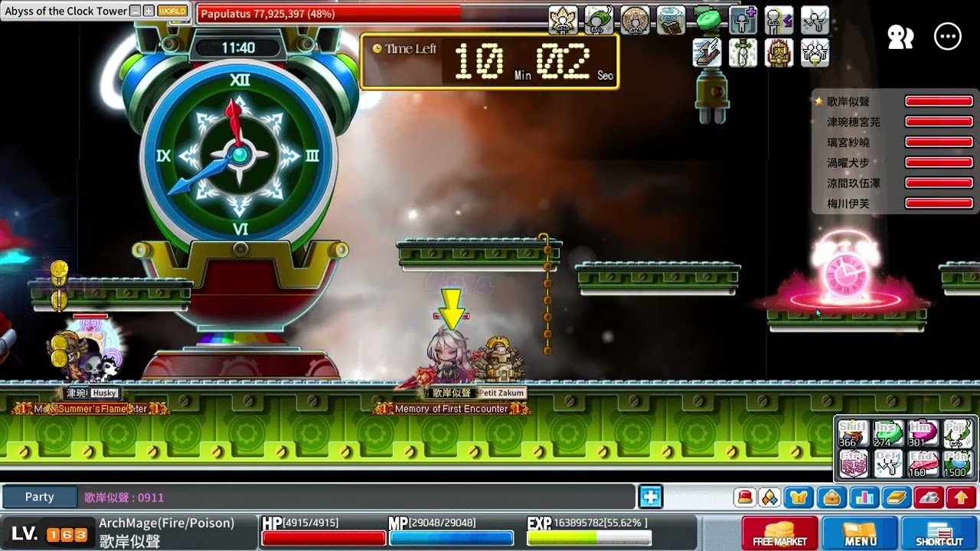Click the round wooden shield buff icon
980x551 pixels.
point(635,21)
